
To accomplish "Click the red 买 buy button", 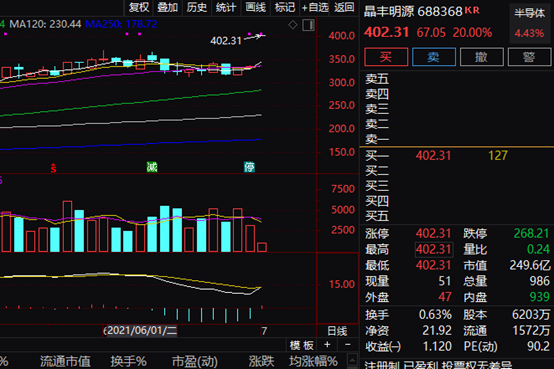I will (386, 57).
